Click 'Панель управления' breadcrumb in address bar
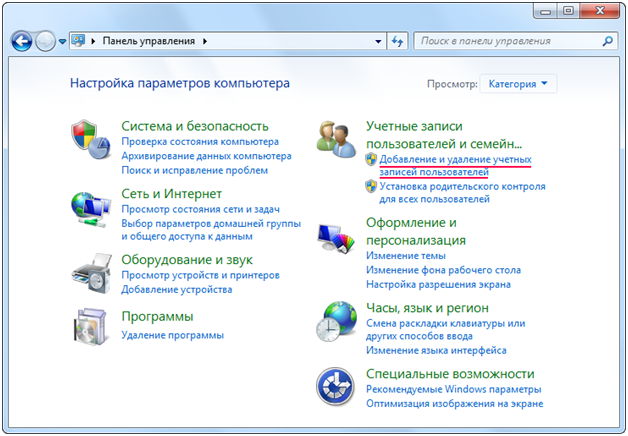628x436 pixels. pyautogui.click(x=150, y=42)
